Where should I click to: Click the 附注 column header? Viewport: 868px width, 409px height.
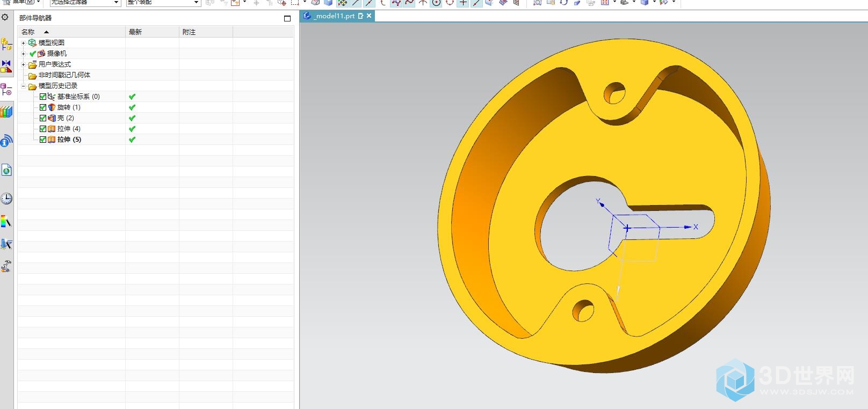click(x=206, y=32)
